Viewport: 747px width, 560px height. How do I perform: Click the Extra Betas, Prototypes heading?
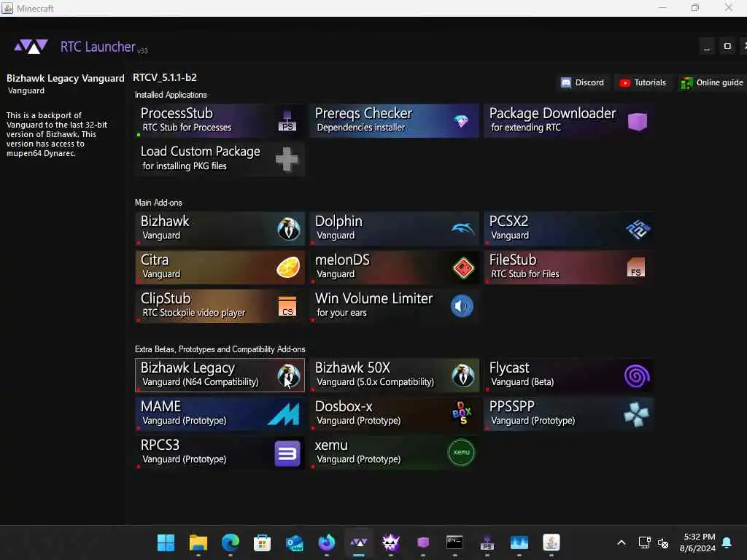point(220,349)
